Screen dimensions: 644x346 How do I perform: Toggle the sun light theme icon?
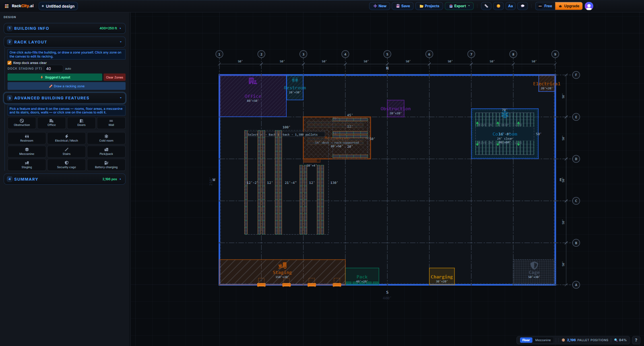pos(498,6)
